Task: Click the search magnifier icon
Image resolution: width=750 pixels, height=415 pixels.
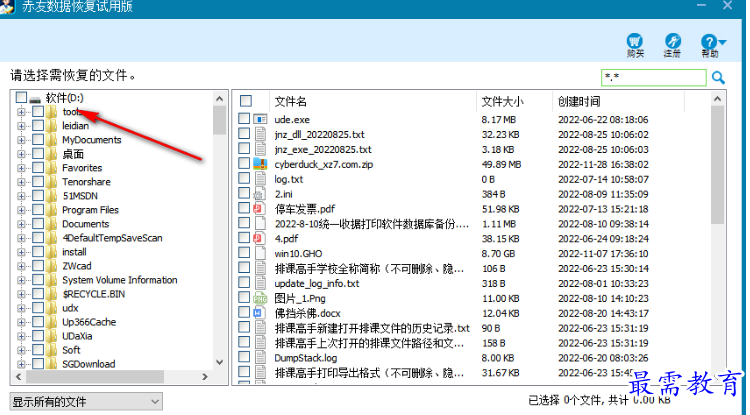Action: (x=718, y=77)
